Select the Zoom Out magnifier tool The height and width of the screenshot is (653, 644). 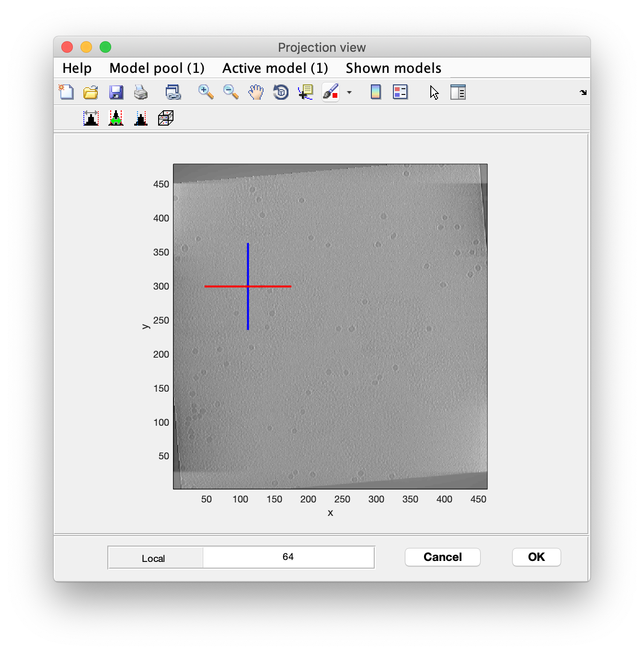[x=230, y=92]
